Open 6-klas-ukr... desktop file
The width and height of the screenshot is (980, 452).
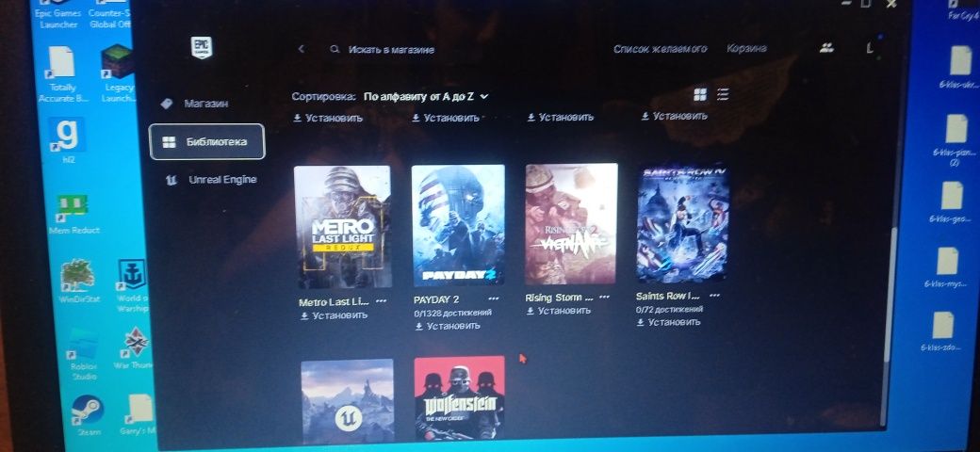[960, 67]
